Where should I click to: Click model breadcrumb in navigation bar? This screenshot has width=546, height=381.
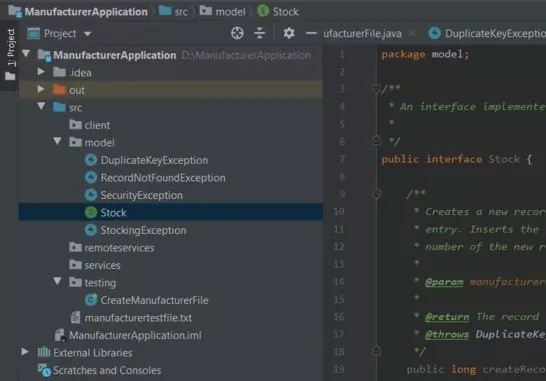click(231, 12)
